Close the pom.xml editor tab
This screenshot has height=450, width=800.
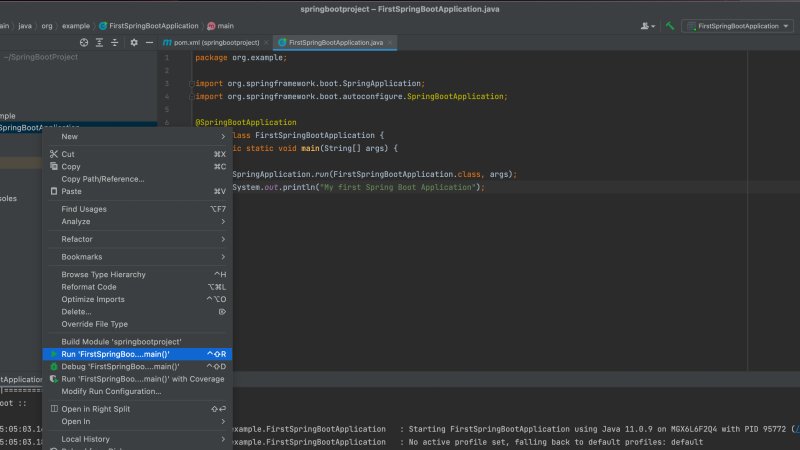pos(266,42)
